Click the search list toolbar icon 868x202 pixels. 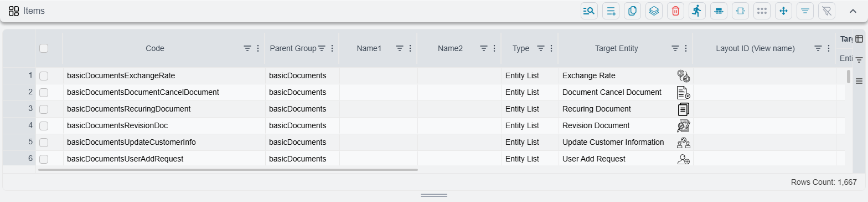click(x=589, y=11)
